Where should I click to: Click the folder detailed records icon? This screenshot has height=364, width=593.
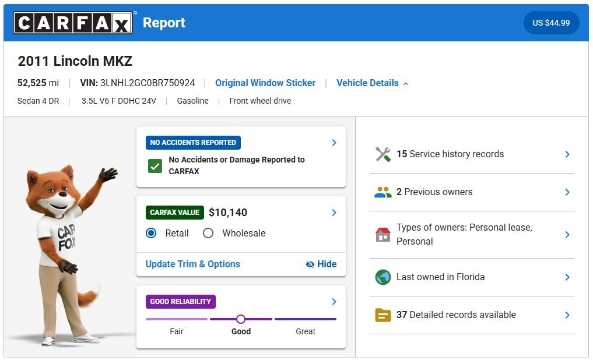[383, 315]
